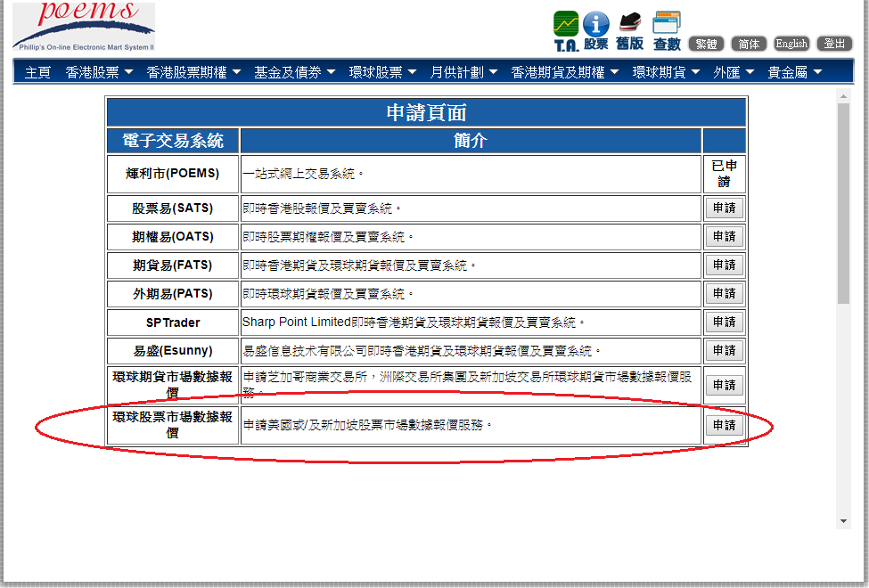The width and height of the screenshot is (869, 588).
Task: Expand the 貴金屬 dropdown menu
Action: coord(795,72)
